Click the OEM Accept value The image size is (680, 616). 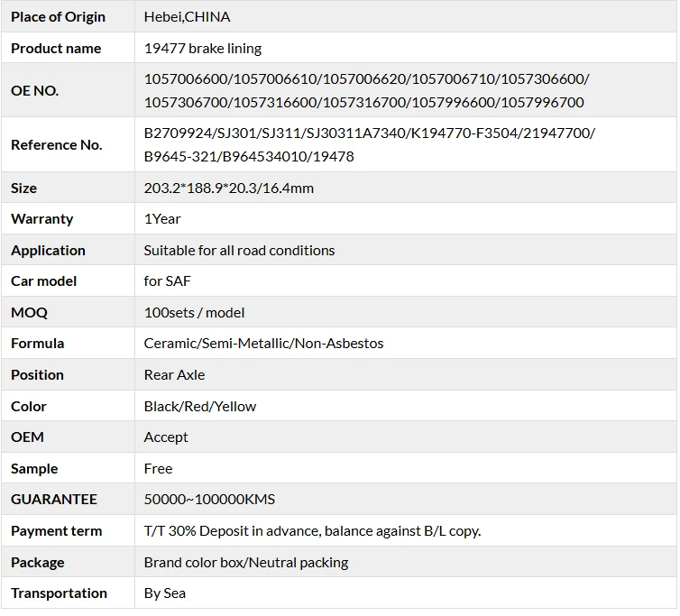(x=166, y=437)
